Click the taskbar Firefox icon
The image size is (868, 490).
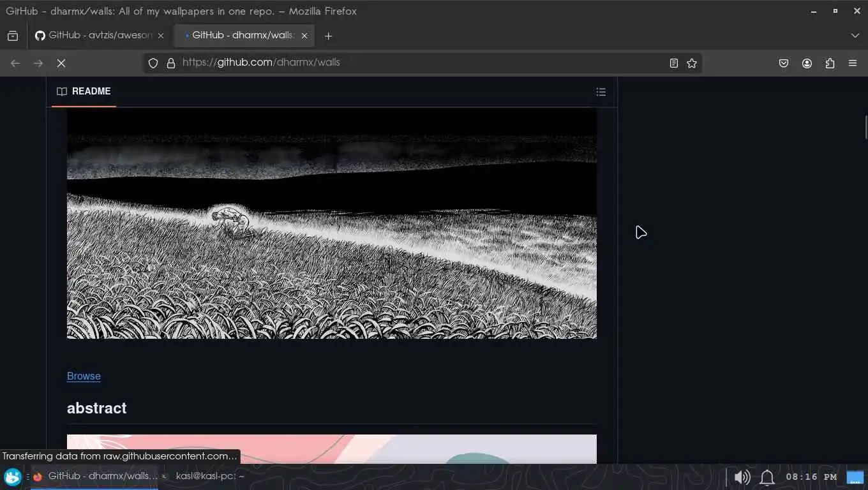(x=38, y=477)
